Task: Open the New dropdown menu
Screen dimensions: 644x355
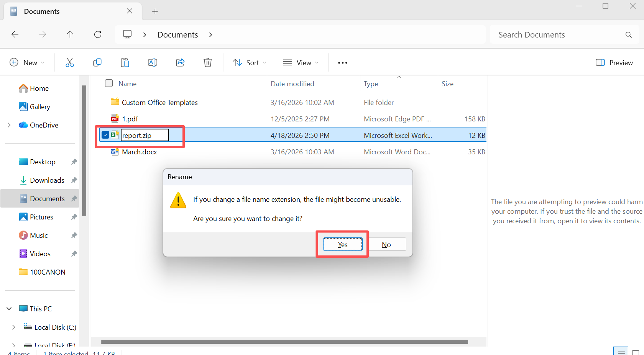Action: (27, 62)
